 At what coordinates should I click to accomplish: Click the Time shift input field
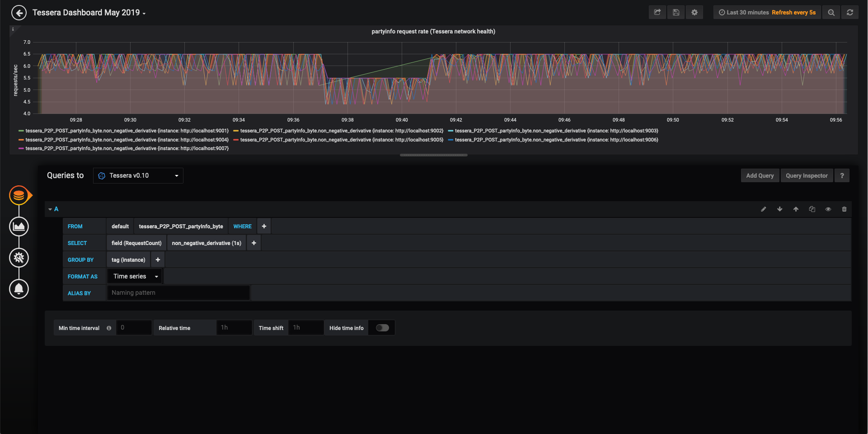point(306,328)
